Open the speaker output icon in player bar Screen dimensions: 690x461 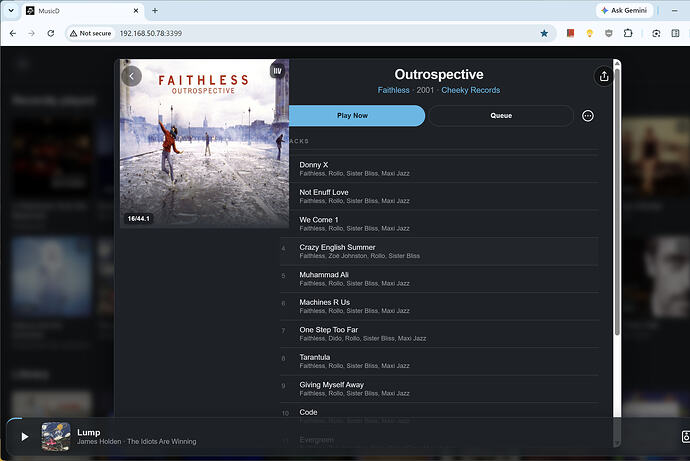click(685, 436)
